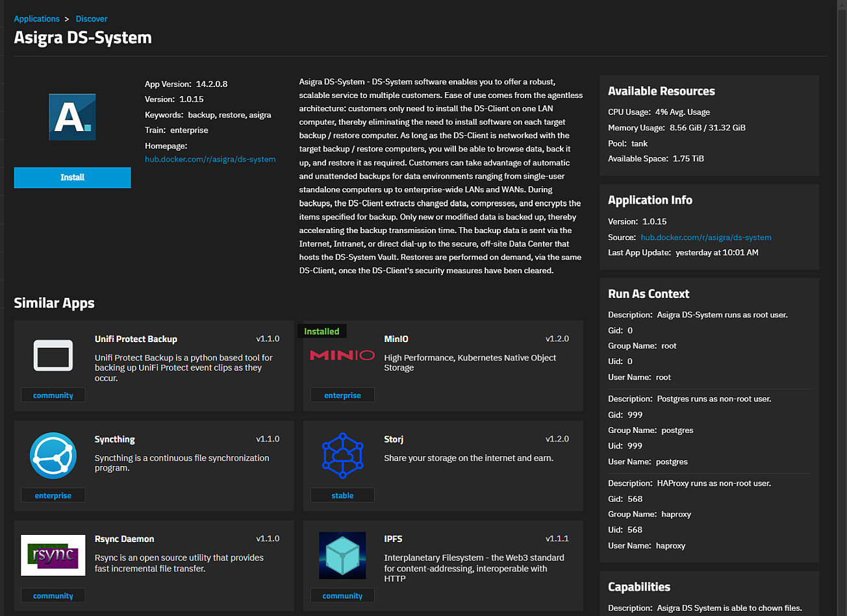847x616 pixels.
Task: Click the stable tag under Storj
Action: [342, 495]
